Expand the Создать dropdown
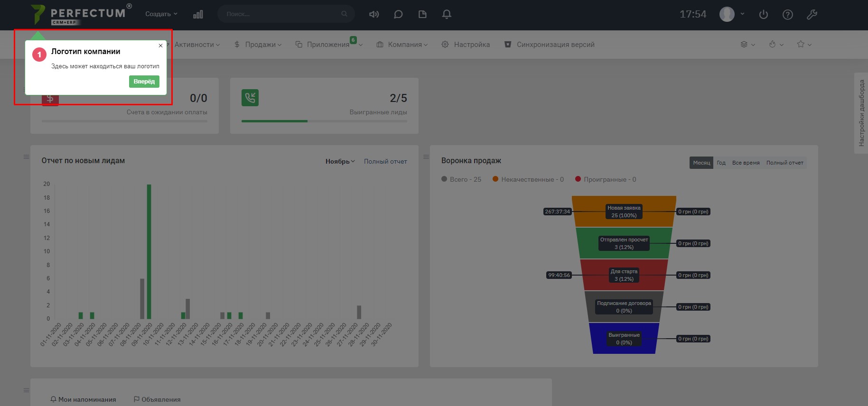Image resolution: width=868 pixels, height=406 pixels. click(x=161, y=14)
